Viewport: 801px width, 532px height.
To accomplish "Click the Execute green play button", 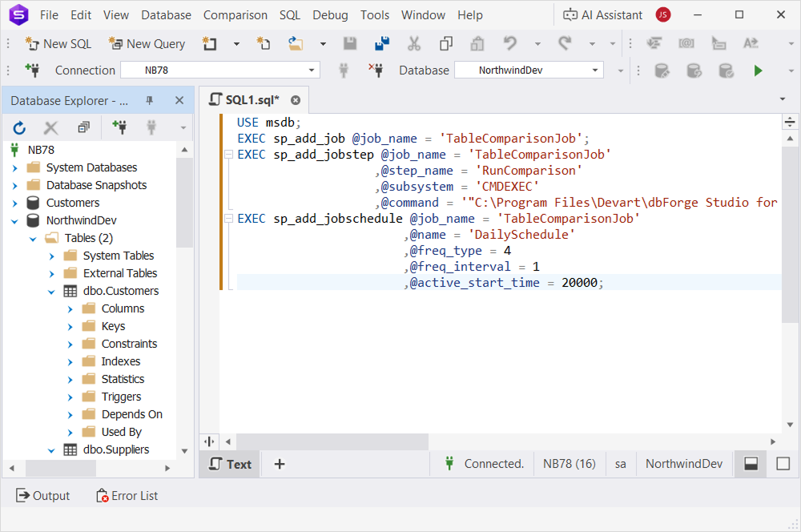I will (x=758, y=71).
